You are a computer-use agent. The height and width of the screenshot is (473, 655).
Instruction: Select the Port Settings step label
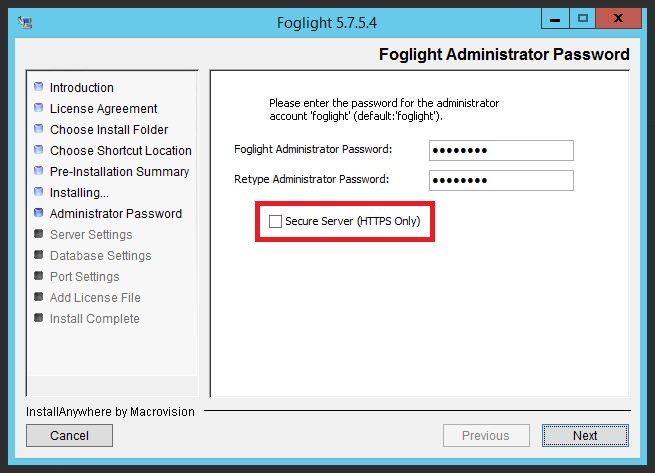click(84, 276)
